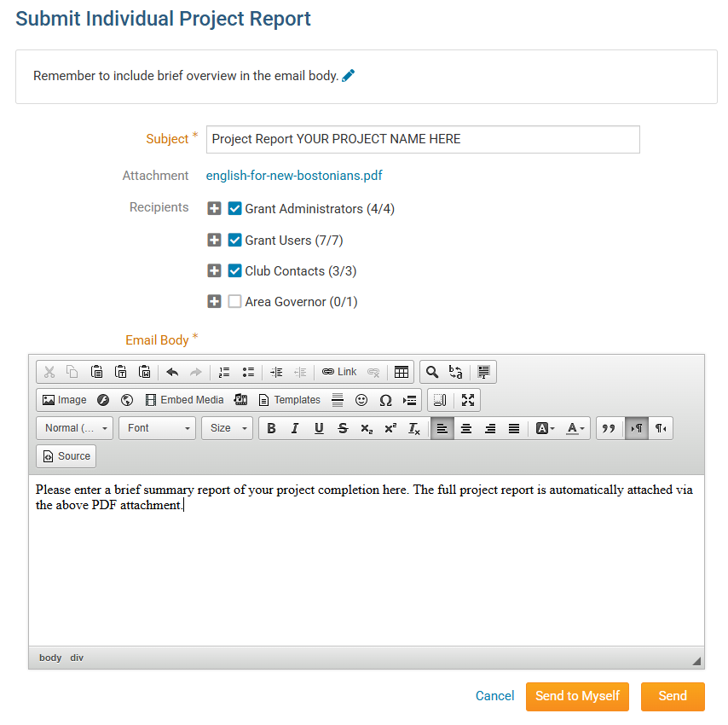The width and height of the screenshot is (728, 725).
Task: Toggle Italic text formatting
Action: click(295, 428)
